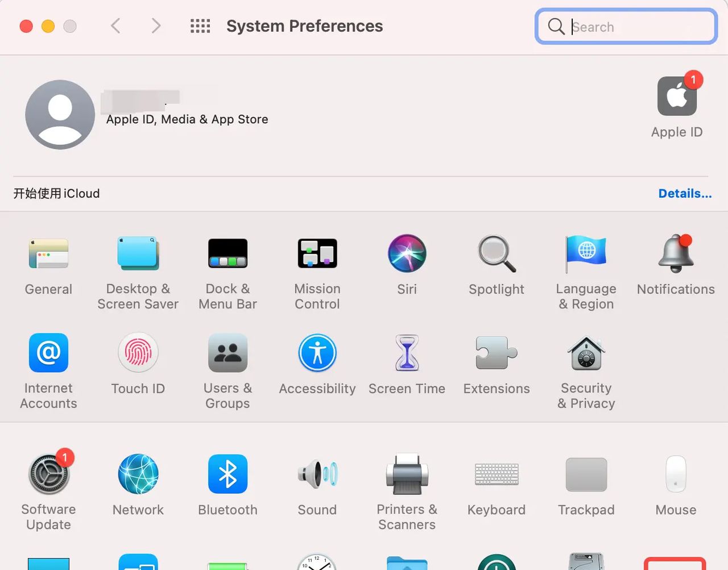The image size is (728, 570).
Task: Open Spotlight preferences
Action: click(x=497, y=253)
